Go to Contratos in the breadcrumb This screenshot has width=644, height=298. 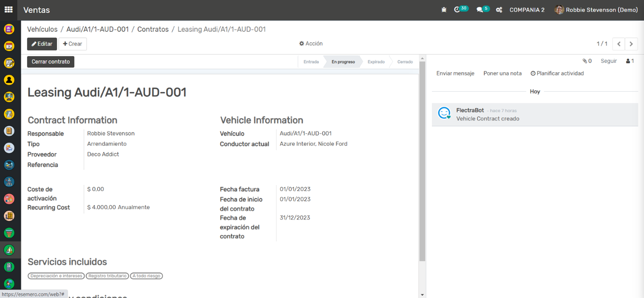153,29
